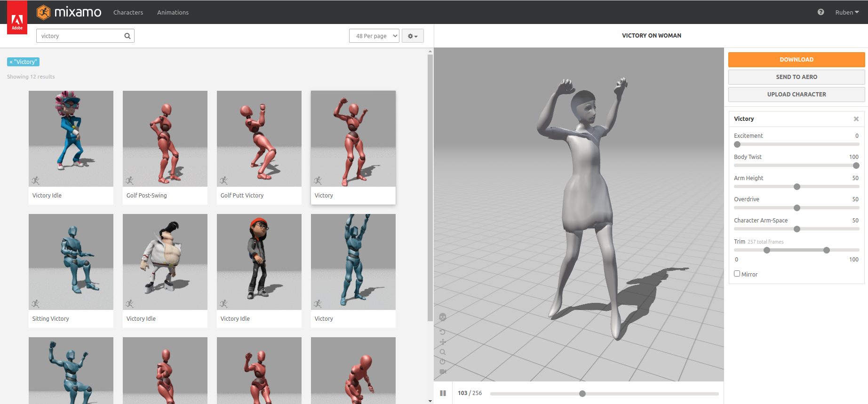
Task: Click running figure icon on Victory Idle card
Action: click(35, 181)
